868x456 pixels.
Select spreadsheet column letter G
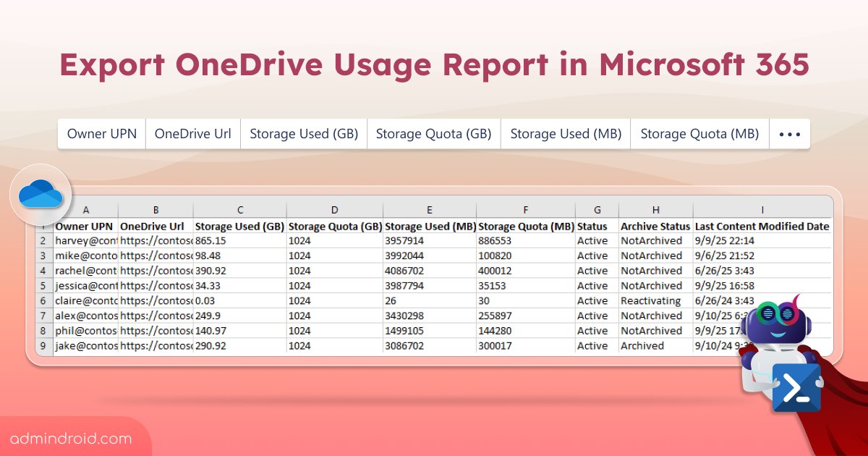click(597, 210)
